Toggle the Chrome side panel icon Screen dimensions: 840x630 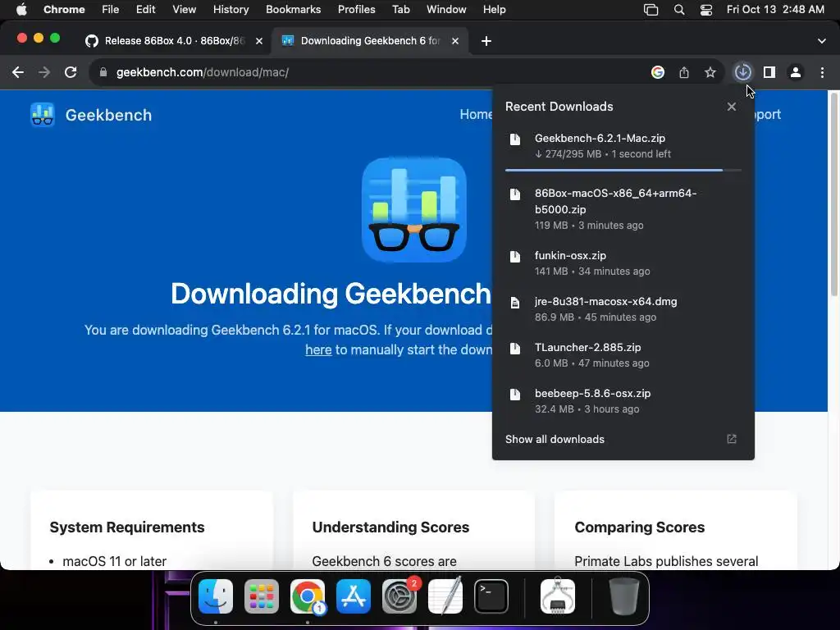[769, 72]
